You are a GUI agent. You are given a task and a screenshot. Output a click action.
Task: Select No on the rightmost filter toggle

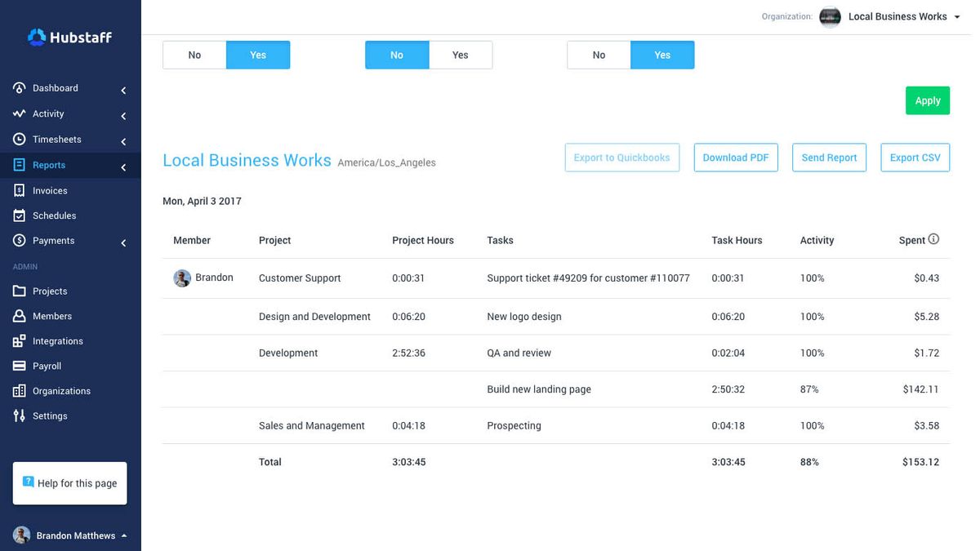599,55
